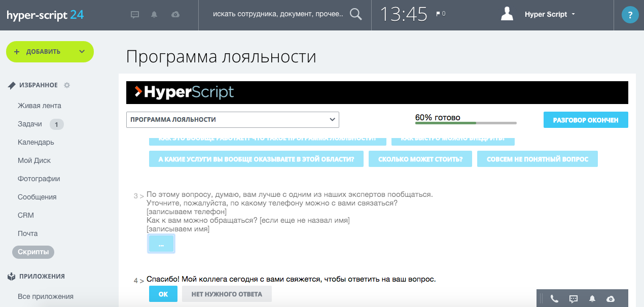
Task: Click the ОК answer button
Action: coord(163,293)
